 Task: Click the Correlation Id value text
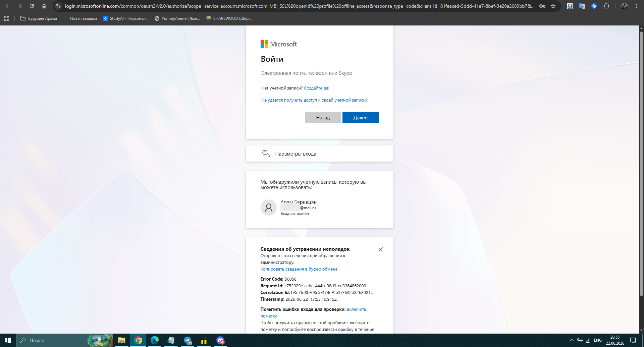tap(332, 293)
